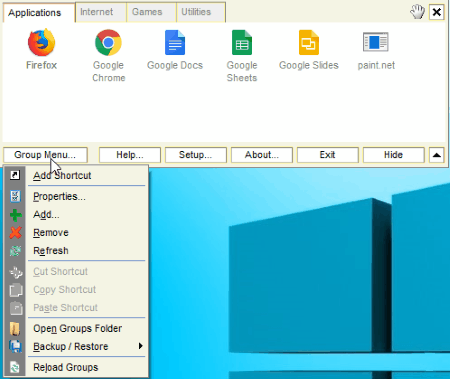Click the Hide button
Viewport: 450px width, 379px height.
tap(394, 155)
